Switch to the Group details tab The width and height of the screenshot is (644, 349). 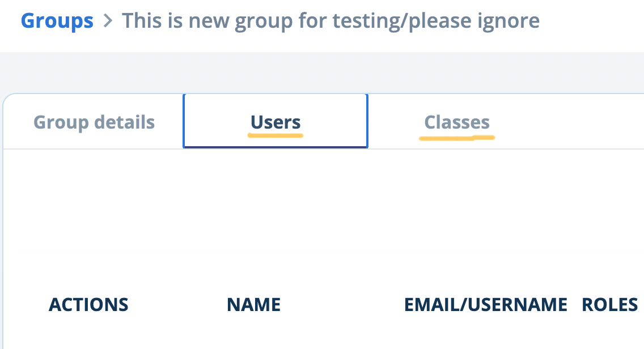(94, 122)
